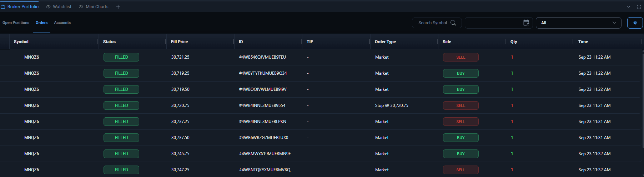Select fill price 30,745.75 cell
The image size is (644, 177).
pos(180,154)
